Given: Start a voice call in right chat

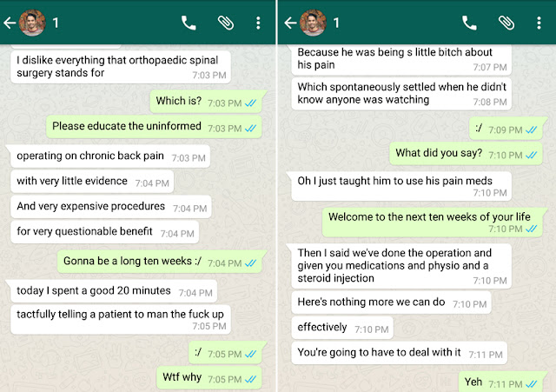Looking at the screenshot, I should coord(470,23).
